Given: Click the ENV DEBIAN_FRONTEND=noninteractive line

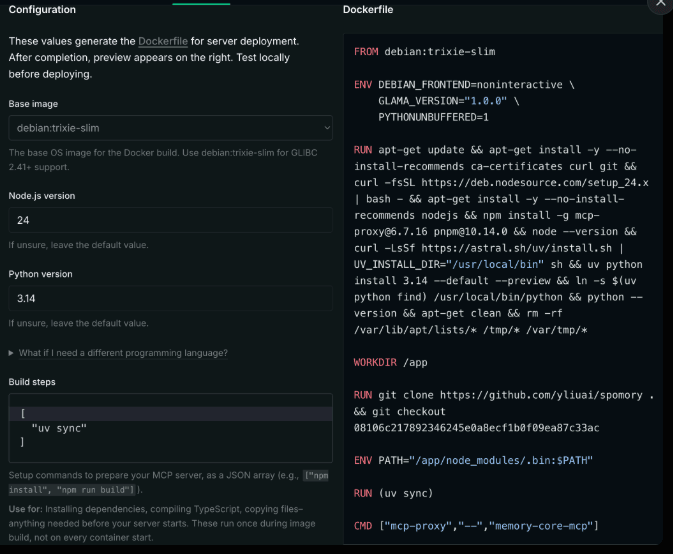Looking at the screenshot, I should click(x=464, y=85).
